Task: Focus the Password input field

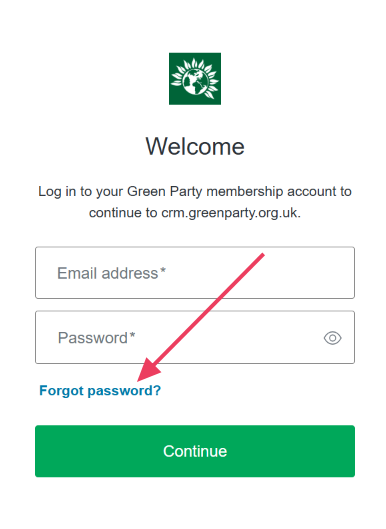Action: pyautogui.click(x=195, y=337)
